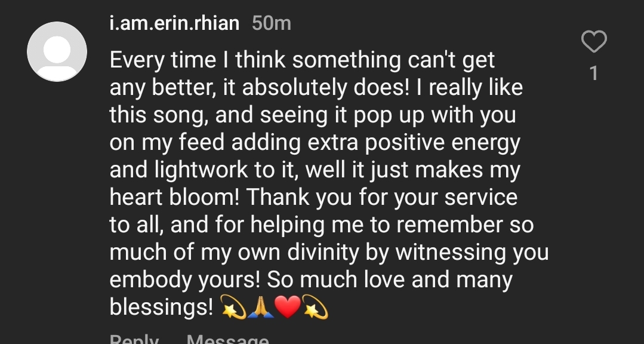Click the last dizzy star emoji
The height and width of the screenshot is (344, 644).
[x=315, y=308]
